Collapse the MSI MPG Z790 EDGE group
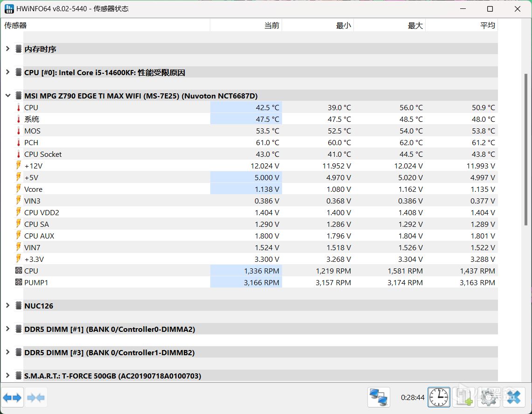 (7, 96)
